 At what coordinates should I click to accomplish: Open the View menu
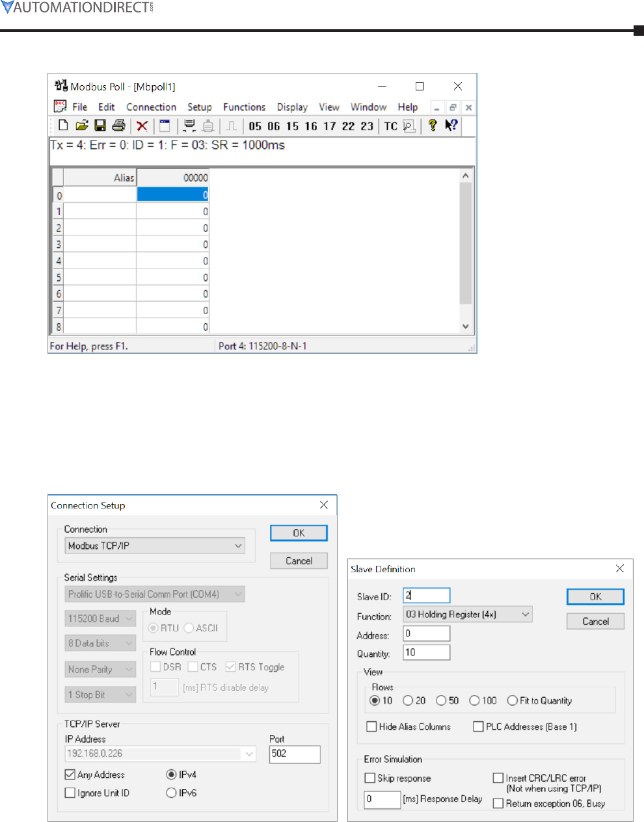[x=329, y=107]
